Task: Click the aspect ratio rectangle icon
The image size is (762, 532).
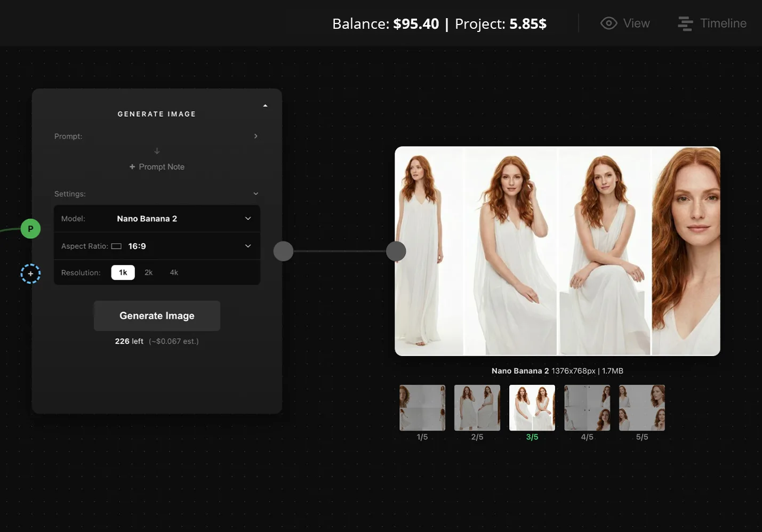Action: point(116,246)
